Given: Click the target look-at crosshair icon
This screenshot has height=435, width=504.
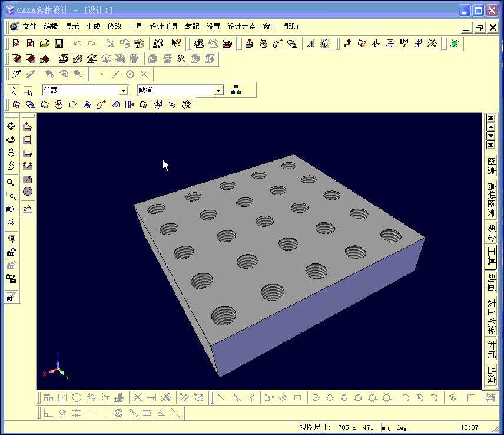Looking at the screenshot, I should pyautogui.click(x=11, y=222).
